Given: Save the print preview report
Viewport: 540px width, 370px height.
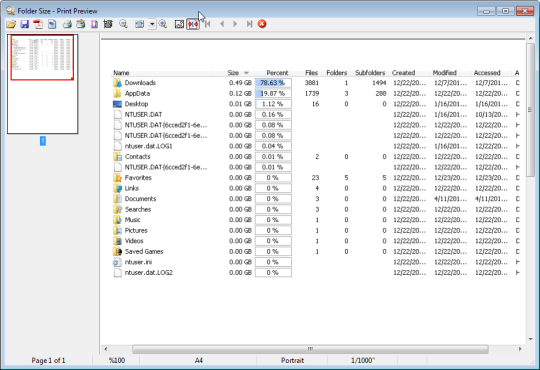Looking at the screenshot, I should coord(24,24).
